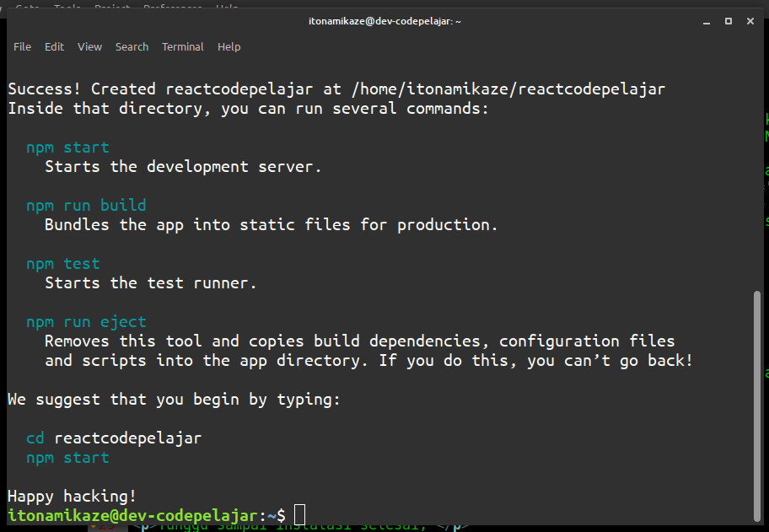Click 'Bundles the app into static files' text

tap(272, 224)
